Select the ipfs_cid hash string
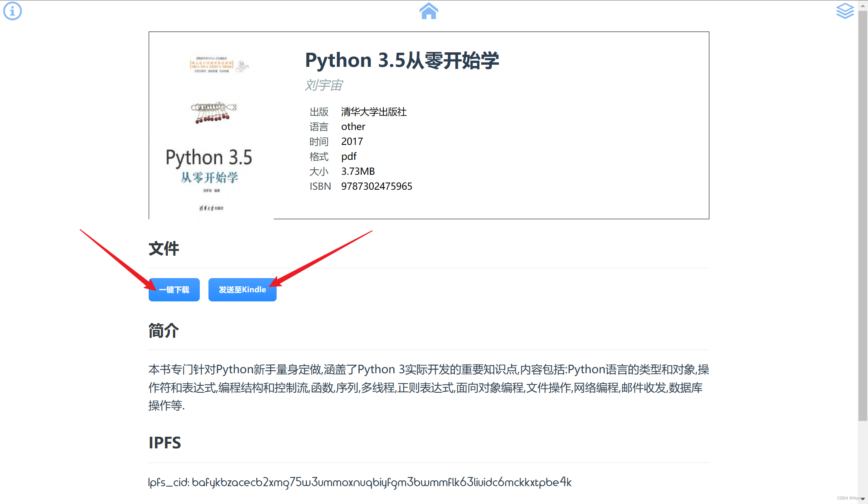868x504 pixels. 382,482
